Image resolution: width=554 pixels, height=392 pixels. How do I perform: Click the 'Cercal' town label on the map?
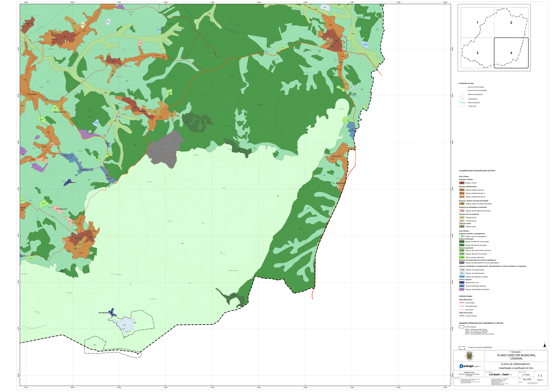[332, 46]
